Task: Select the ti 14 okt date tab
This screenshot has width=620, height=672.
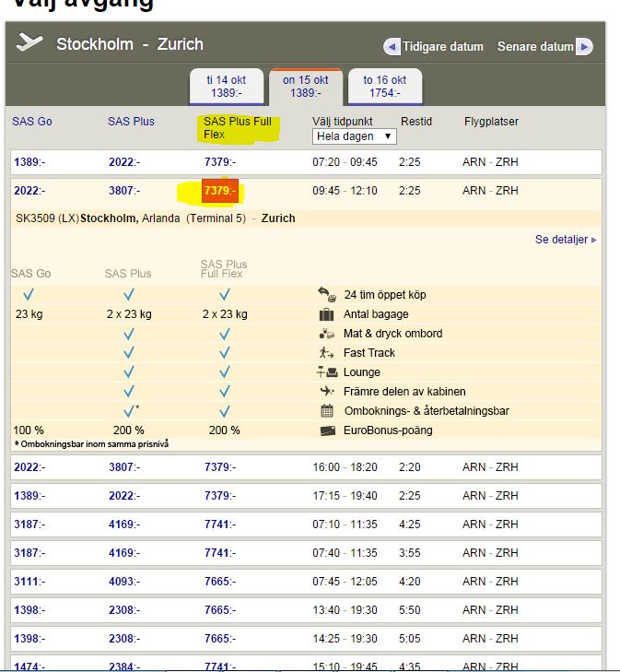Action: coord(225,87)
